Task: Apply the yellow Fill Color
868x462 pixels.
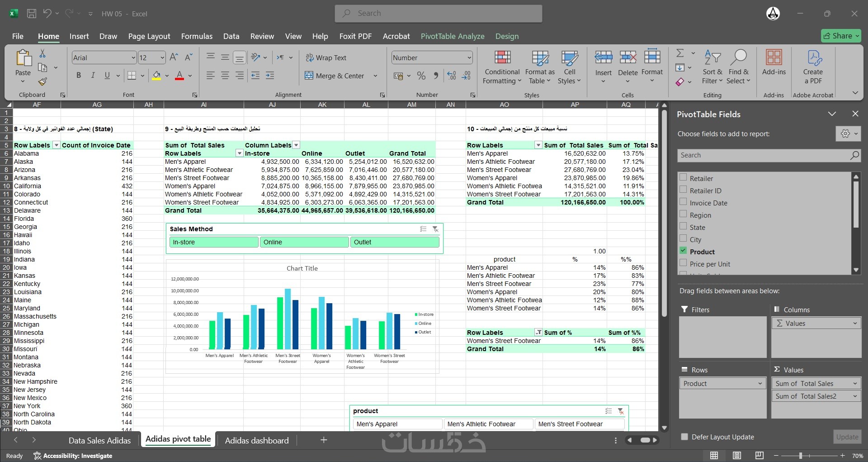Action: [156, 76]
